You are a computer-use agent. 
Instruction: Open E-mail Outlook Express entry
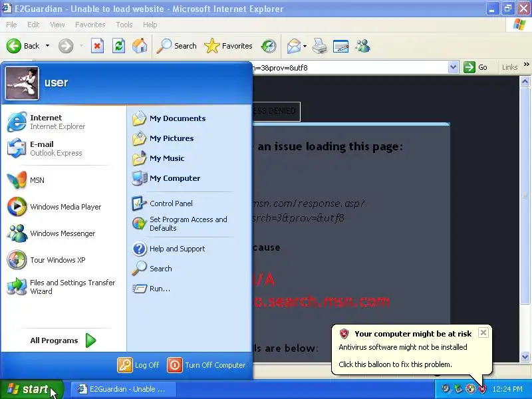[x=63, y=148]
